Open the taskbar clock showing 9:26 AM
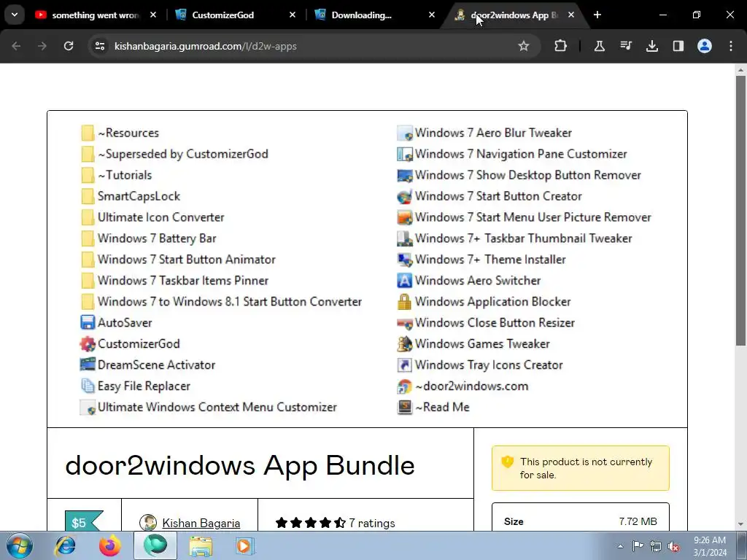747x560 pixels. click(x=710, y=546)
